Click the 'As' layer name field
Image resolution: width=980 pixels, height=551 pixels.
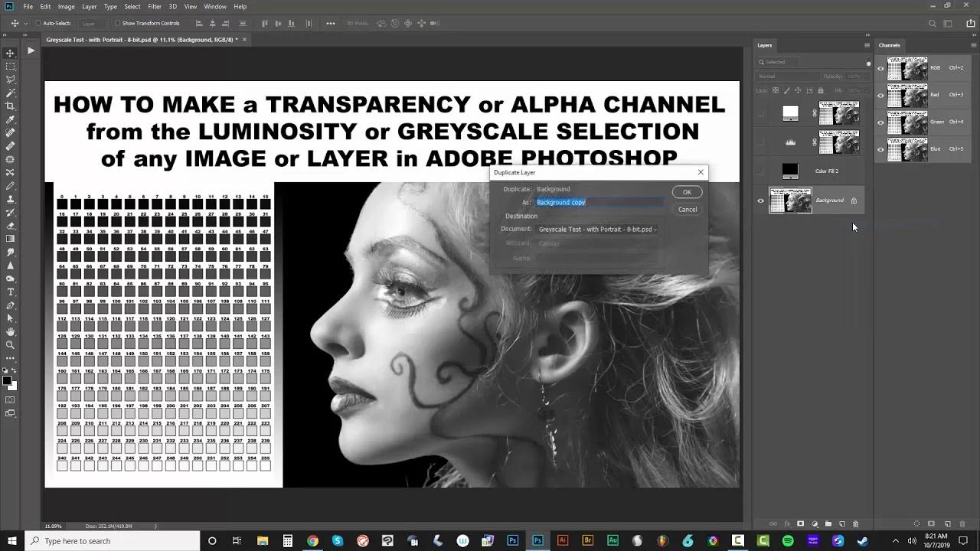pos(599,203)
